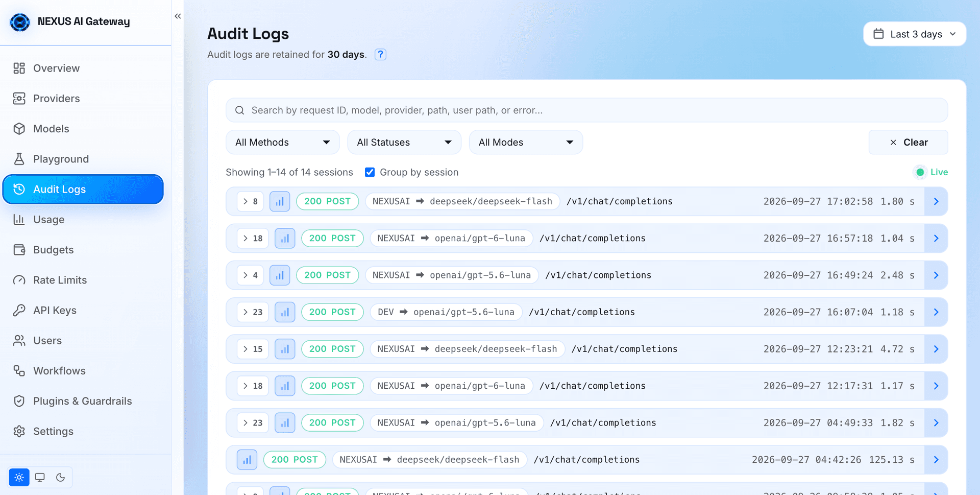Screen dimensions: 980x495
Task: Expand the 23-request DEV session group
Action: [x=253, y=312]
